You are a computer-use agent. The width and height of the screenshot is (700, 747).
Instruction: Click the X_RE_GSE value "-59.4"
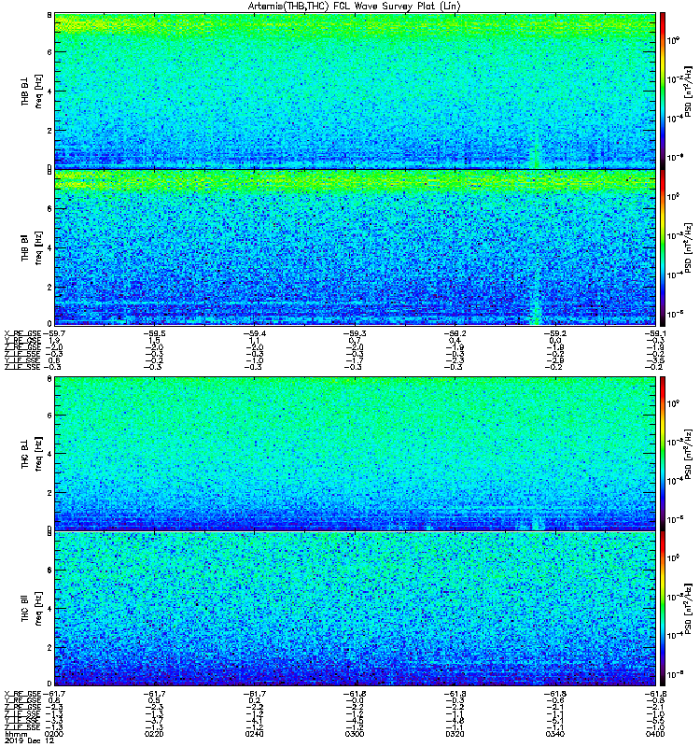pyautogui.click(x=254, y=333)
